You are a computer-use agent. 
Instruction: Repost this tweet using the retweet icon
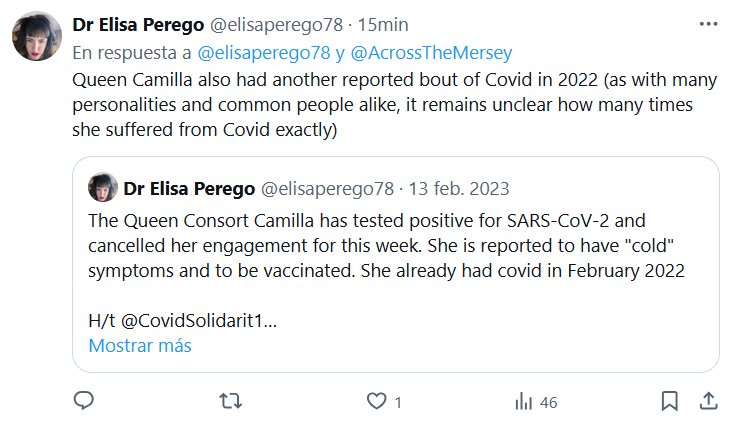coord(230,401)
